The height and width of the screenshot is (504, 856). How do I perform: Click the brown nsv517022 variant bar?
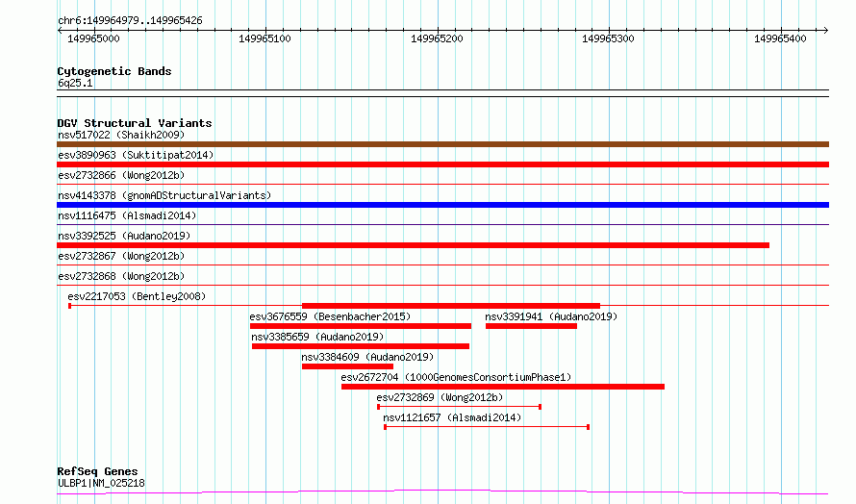point(442,144)
